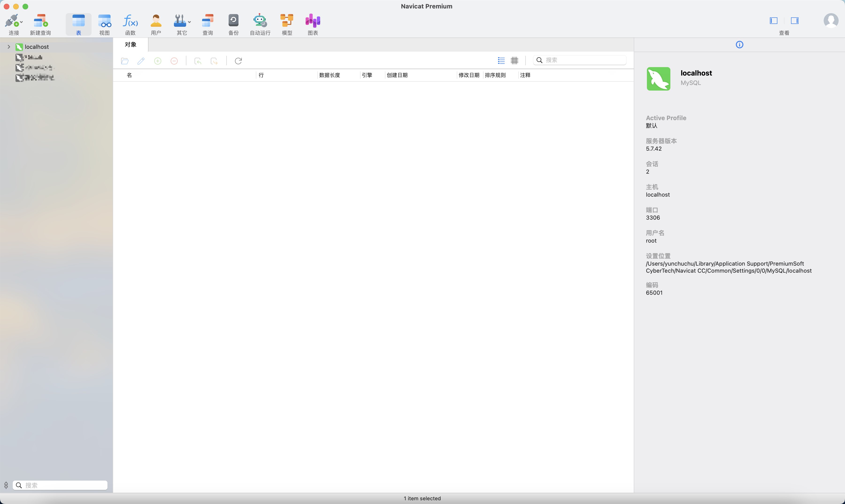
Task: Open the 函数 functions icon
Action: click(x=130, y=21)
